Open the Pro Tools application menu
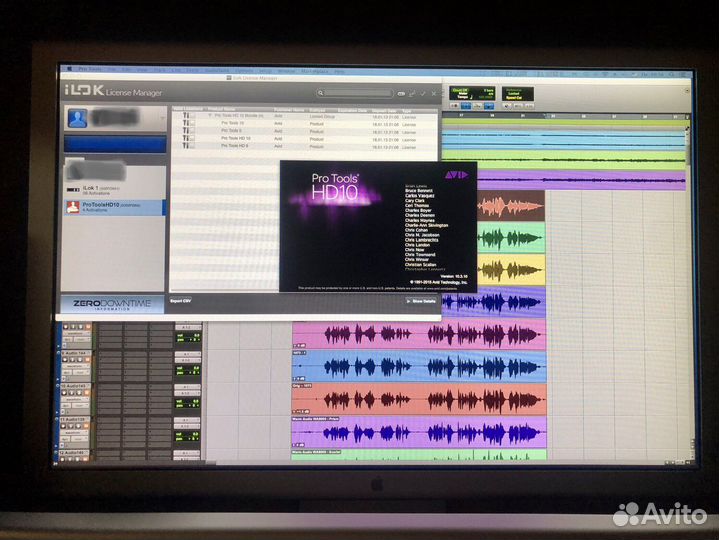 point(90,70)
